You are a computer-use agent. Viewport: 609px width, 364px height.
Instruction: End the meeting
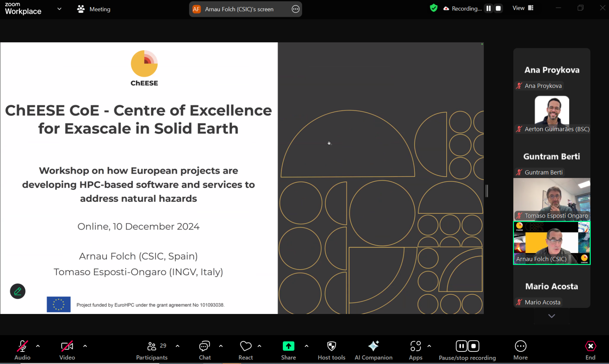tap(590, 349)
